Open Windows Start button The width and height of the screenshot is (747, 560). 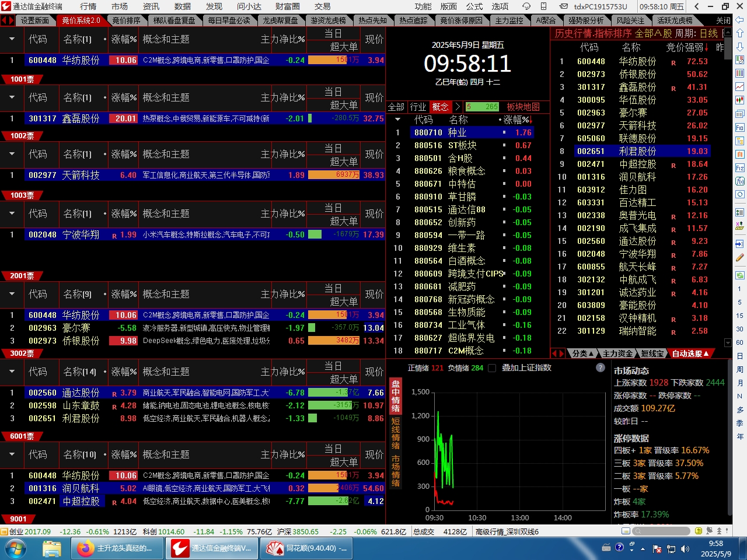pyautogui.click(x=15, y=548)
